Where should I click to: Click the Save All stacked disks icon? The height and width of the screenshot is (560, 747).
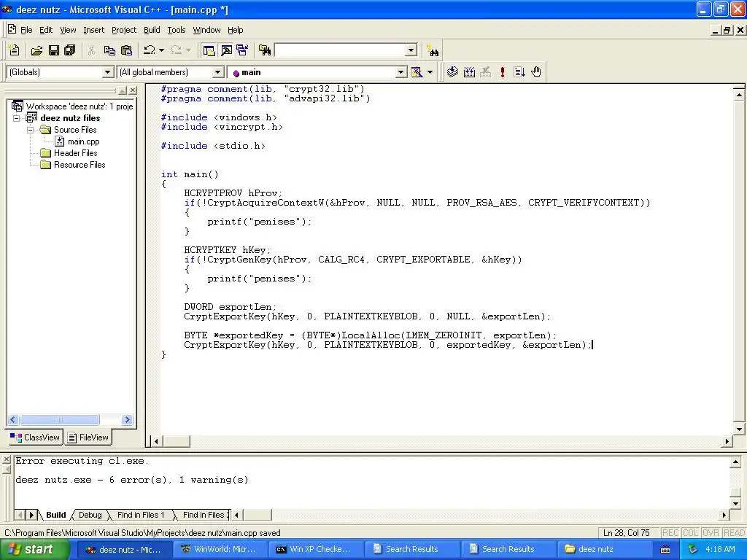click(x=69, y=50)
